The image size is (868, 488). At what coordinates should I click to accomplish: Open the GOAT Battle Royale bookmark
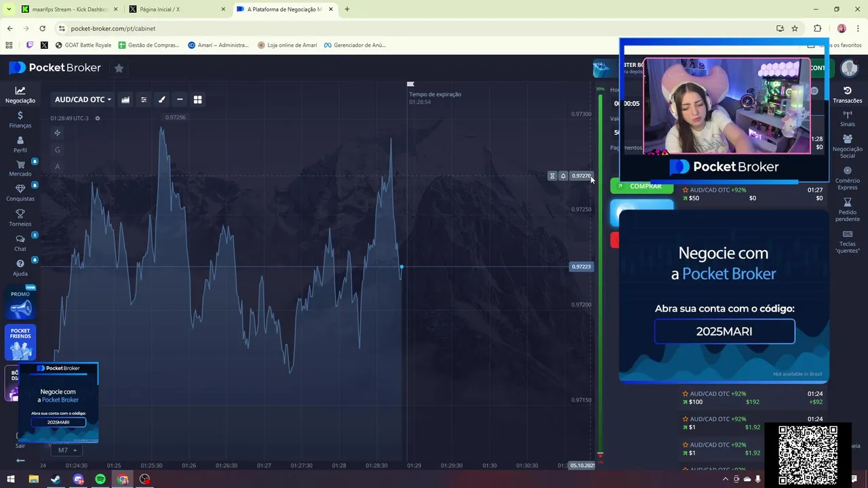83,45
